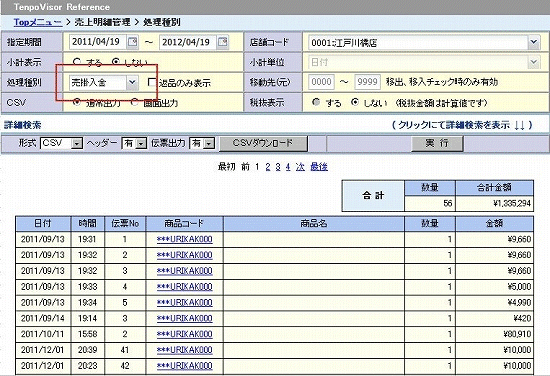This screenshot has height=376, width=550.
Task: Open the start date calendar picker icon
Action: 132,42
